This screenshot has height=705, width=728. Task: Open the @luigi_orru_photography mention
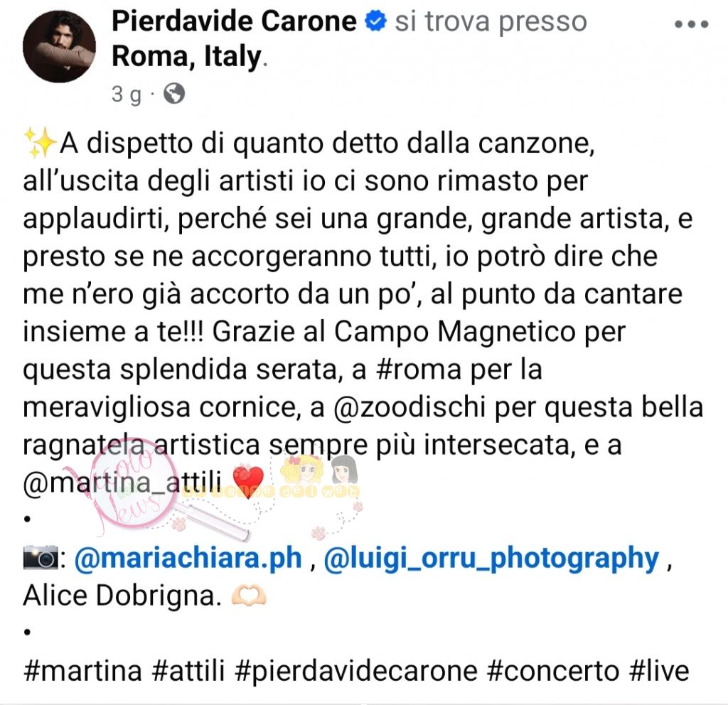tap(491, 559)
